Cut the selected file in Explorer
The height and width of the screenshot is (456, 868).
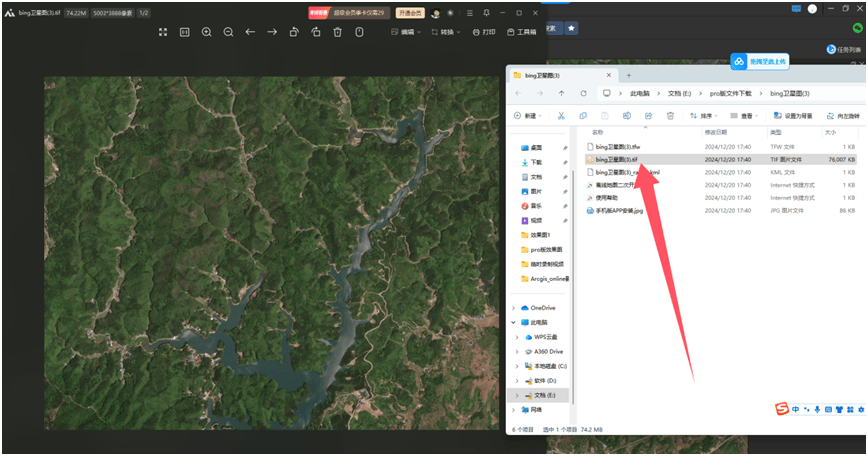561,116
